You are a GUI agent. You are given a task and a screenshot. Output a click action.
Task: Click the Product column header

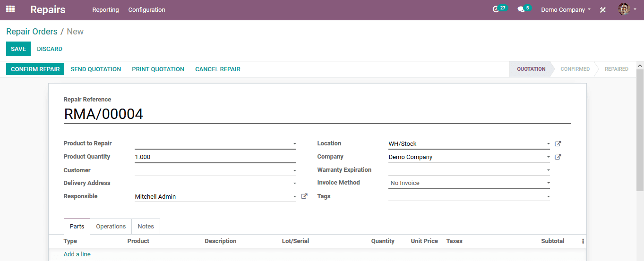click(x=138, y=241)
